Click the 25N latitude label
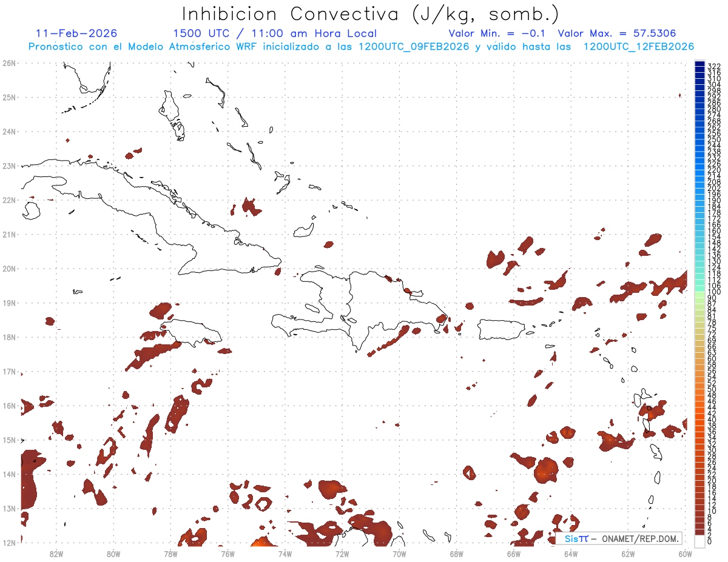This screenshot has width=728, height=562. tap(9, 97)
